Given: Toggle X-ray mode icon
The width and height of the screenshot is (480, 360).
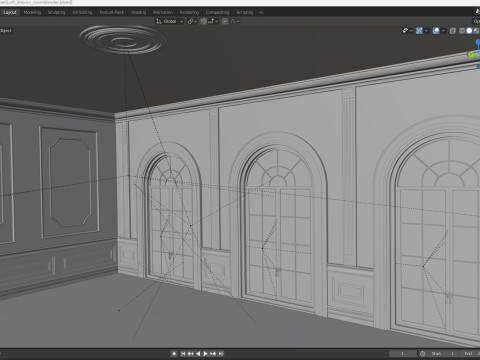Looking at the screenshot, I should click(453, 31).
